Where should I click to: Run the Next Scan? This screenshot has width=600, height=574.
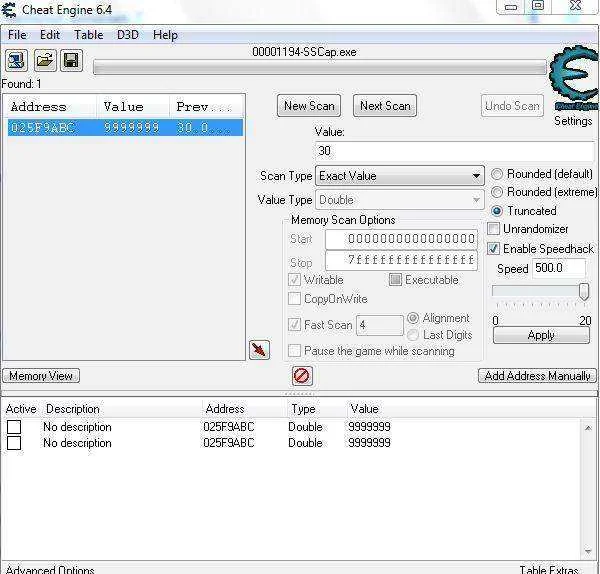point(385,106)
